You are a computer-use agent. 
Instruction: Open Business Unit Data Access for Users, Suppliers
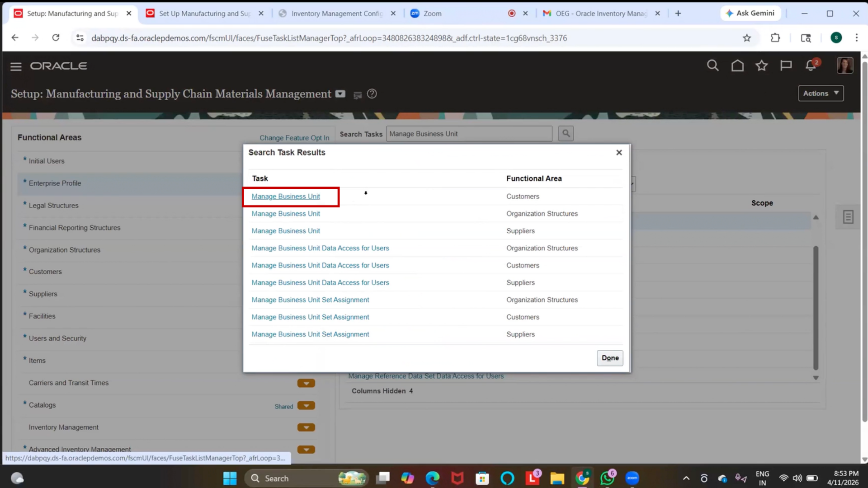coord(320,282)
